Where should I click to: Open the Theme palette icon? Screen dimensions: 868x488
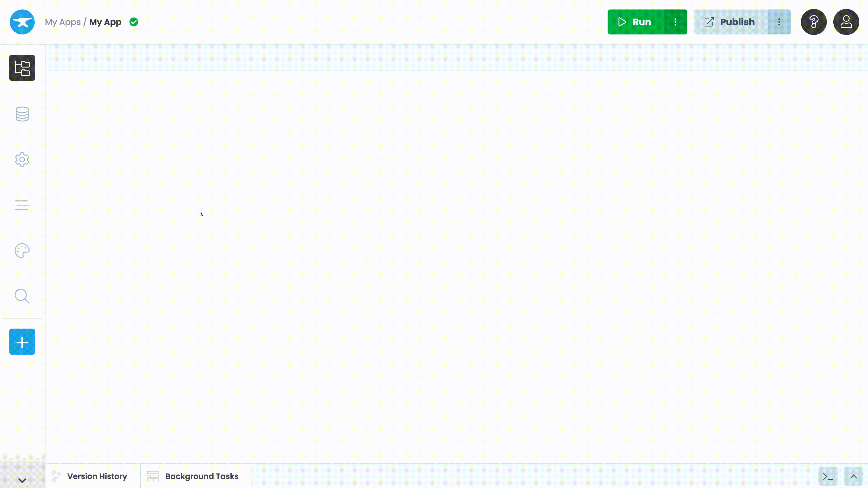click(x=22, y=251)
